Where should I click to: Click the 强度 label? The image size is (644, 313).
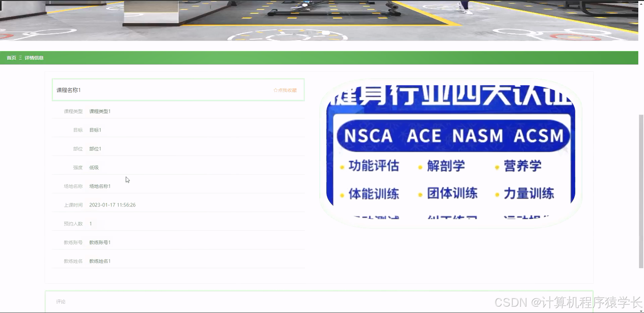coord(78,168)
